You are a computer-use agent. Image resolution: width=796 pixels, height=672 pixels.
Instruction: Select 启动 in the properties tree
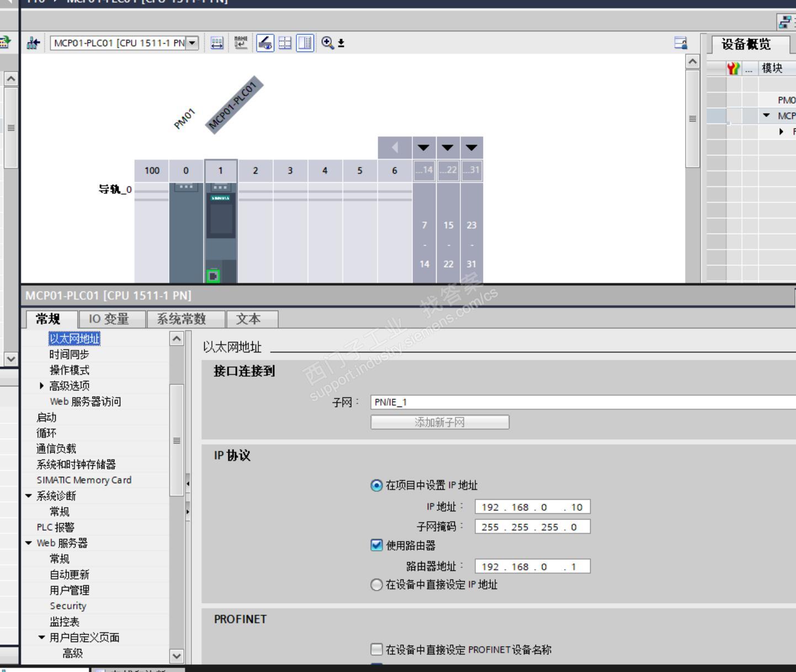[46, 417]
